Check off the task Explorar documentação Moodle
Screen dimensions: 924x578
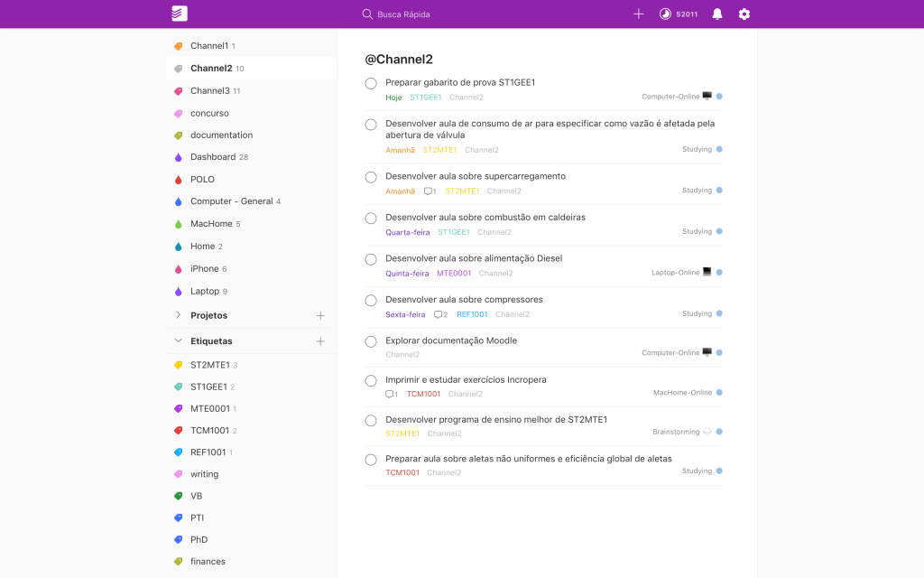coord(370,341)
